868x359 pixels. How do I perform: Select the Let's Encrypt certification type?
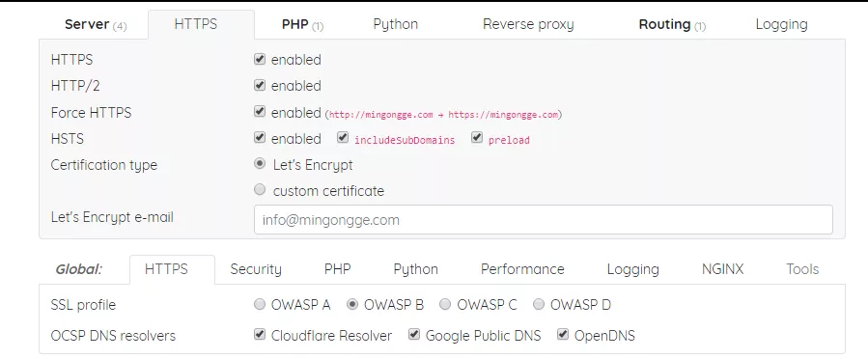260,163
